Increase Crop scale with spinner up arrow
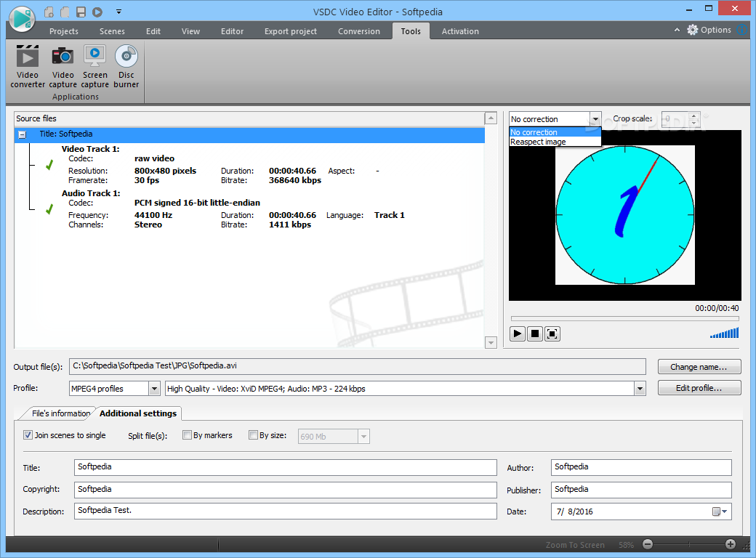 (694, 116)
